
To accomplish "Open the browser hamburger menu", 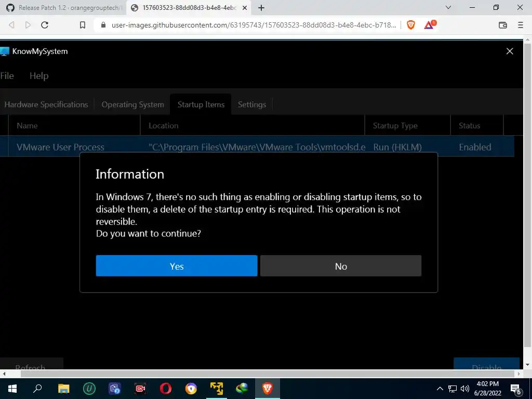I will tap(521, 25).
